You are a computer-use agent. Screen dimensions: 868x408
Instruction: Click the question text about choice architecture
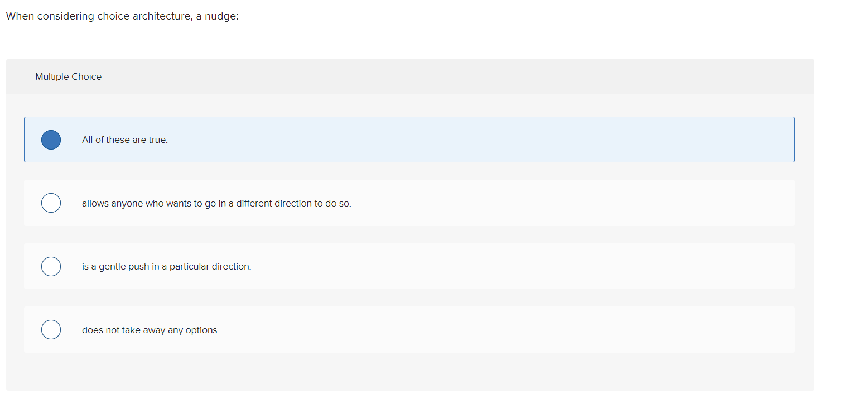pos(122,16)
